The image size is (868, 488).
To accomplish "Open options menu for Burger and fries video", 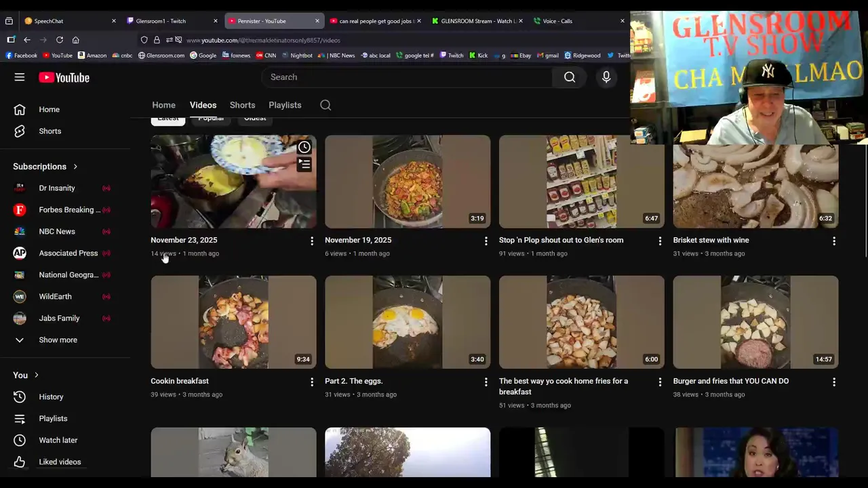I will [834, 382].
